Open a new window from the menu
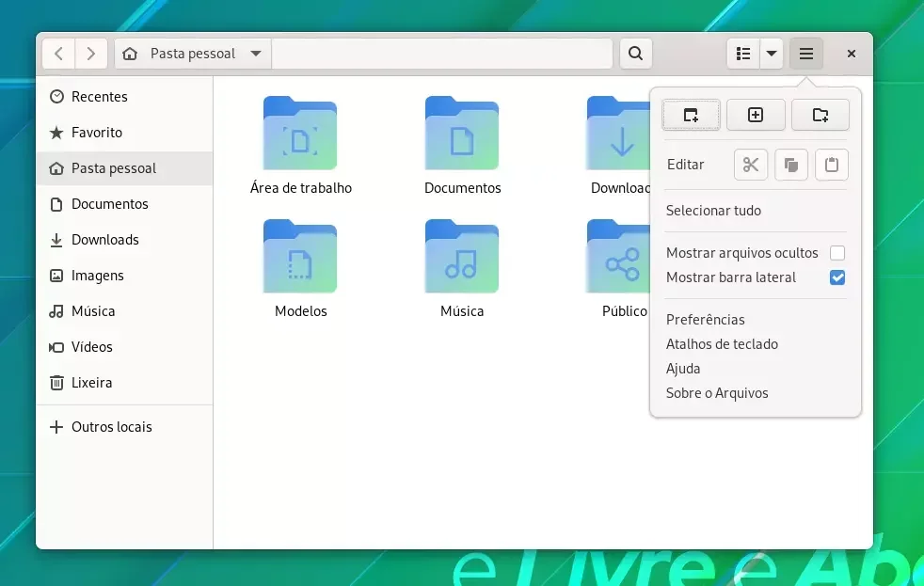This screenshot has width=924, height=586. [691, 115]
